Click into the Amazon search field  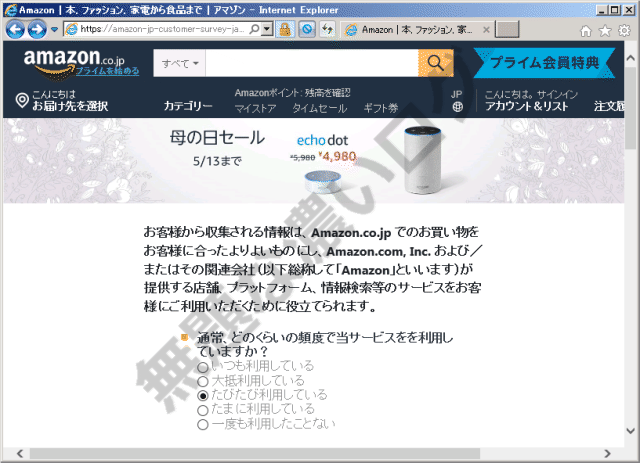click(312, 63)
